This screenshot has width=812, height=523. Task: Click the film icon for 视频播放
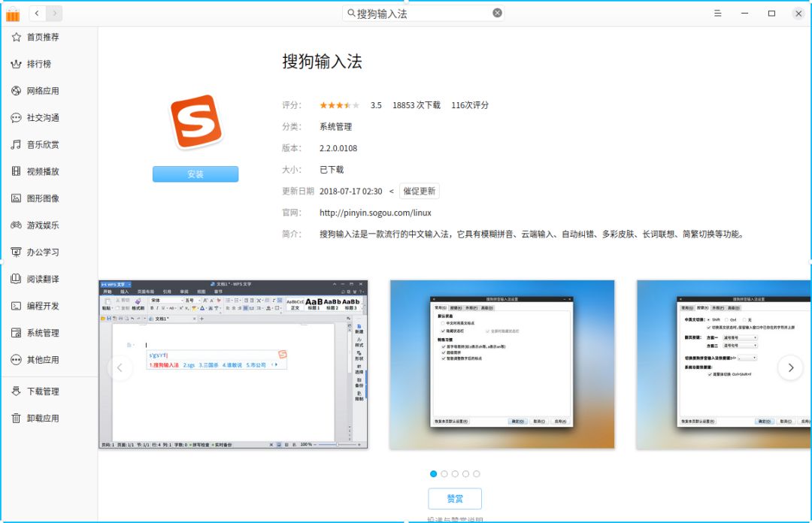click(16, 171)
